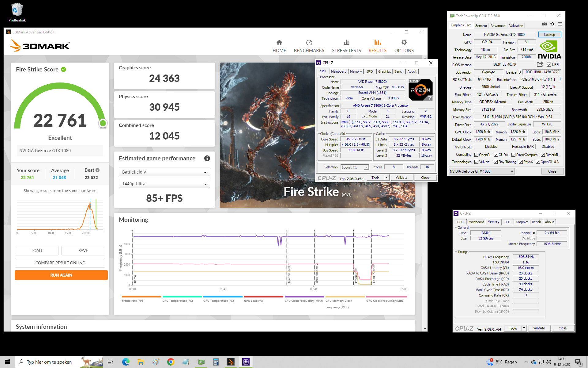Image resolution: width=588 pixels, height=368 pixels.
Task: Open Mainboard tab in CPU-Z CPU window
Action: tap(339, 71)
